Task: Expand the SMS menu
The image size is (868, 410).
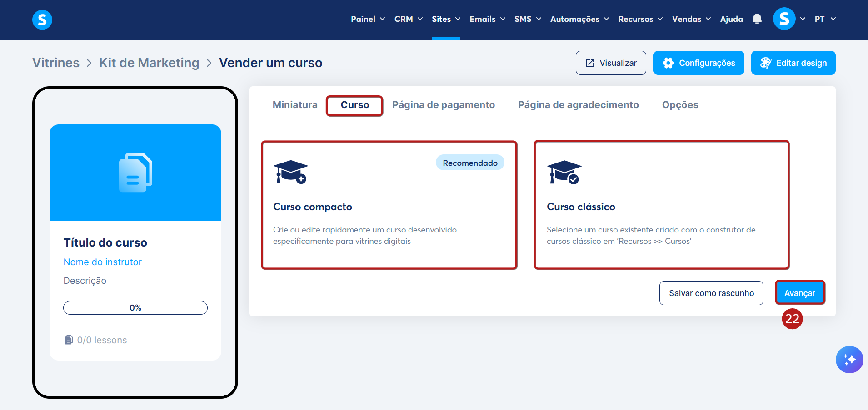Action: click(x=528, y=19)
